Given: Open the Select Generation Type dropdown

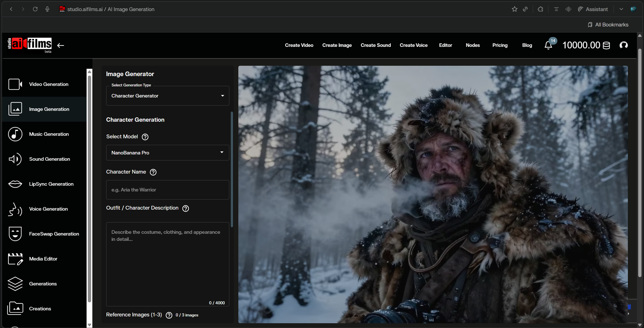Looking at the screenshot, I should pyautogui.click(x=167, y=96).
